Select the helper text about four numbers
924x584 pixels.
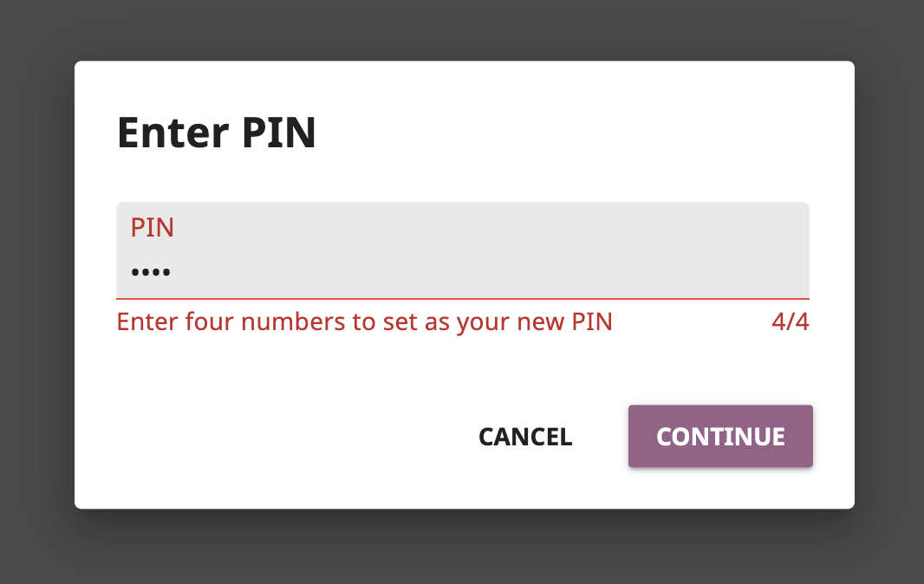pyautogui.click(x=364, y=321)
